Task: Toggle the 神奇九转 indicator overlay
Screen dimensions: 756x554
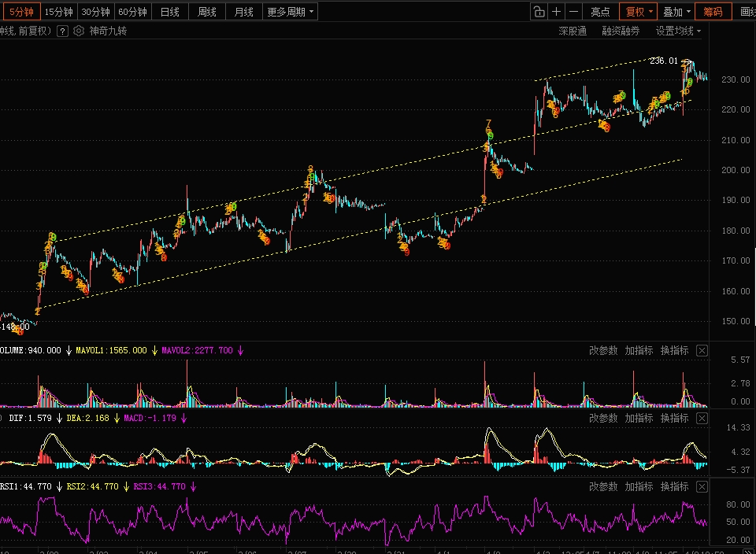Action: pyautogui.click(x=108, y=31)
